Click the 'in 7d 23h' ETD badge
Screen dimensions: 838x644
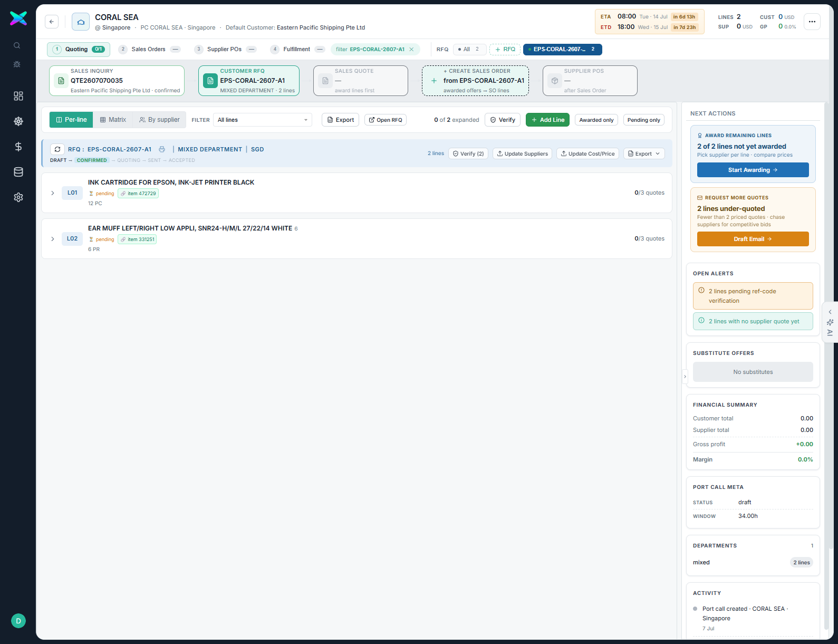[685, 27]
